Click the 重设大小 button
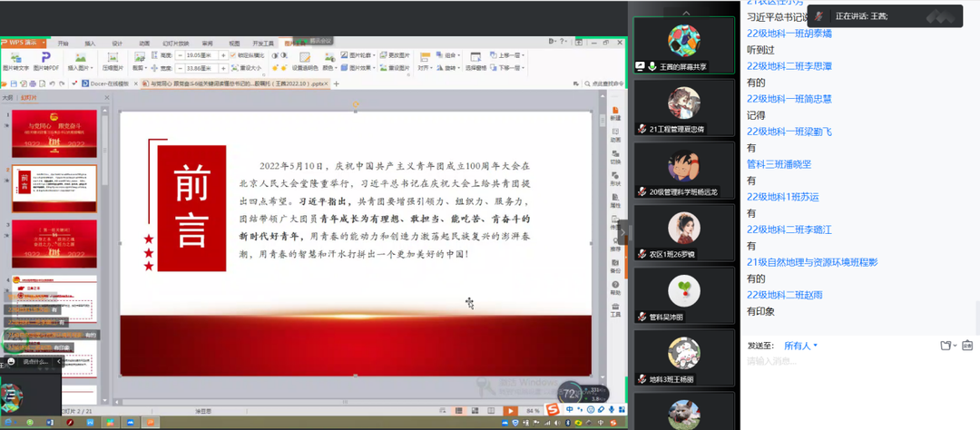This screenshot has height=430, width=980. pyautogui.click(x=250, y=67)
